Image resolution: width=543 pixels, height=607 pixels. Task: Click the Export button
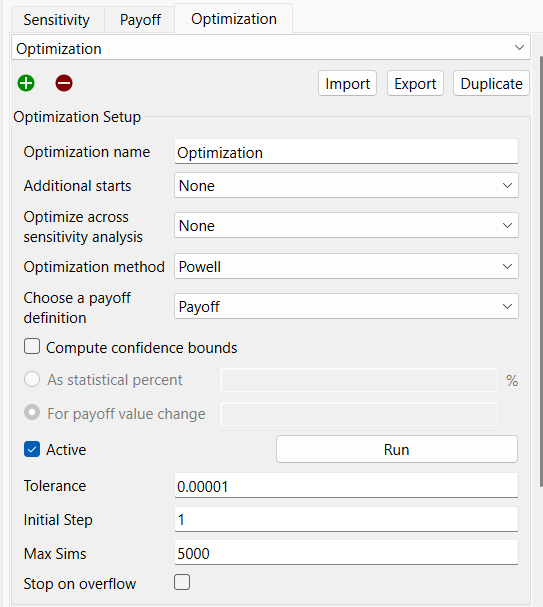[415, 83]
